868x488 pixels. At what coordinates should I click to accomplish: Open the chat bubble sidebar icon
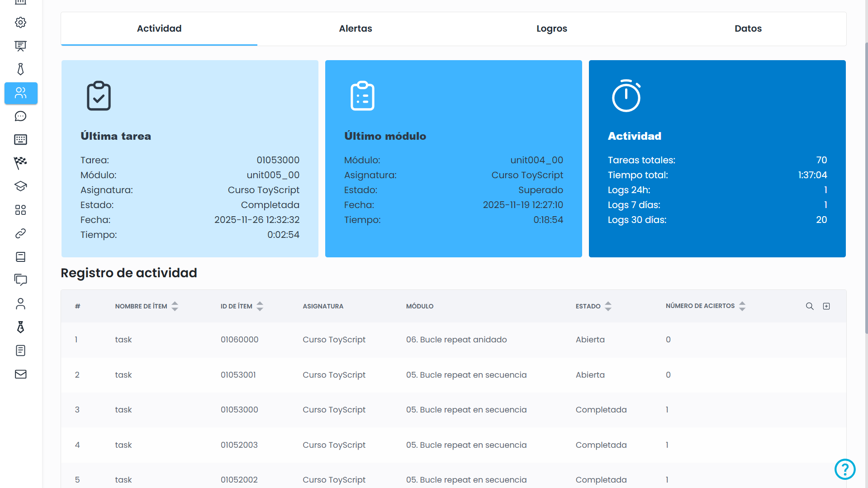click(21, 117)
